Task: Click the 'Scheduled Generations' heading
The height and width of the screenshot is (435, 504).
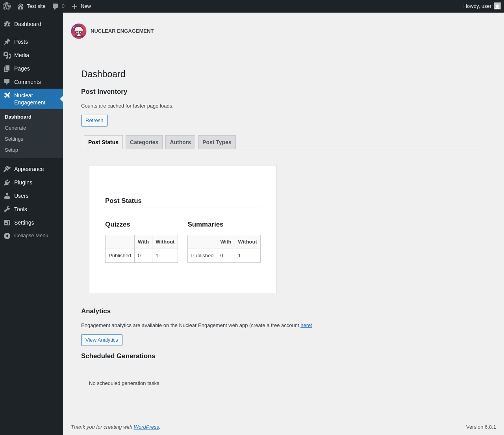Action: pos(118,356)
